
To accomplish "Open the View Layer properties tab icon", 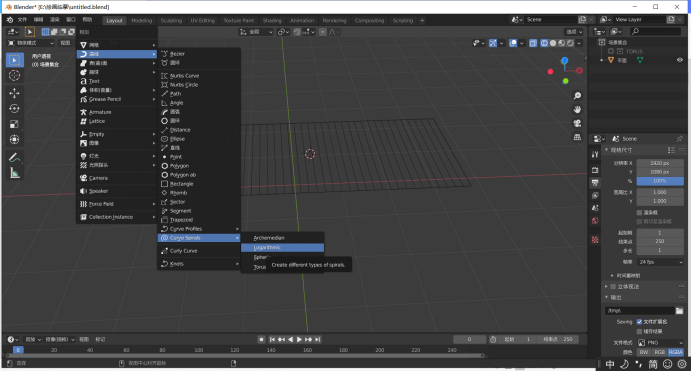I will click(x=595, y=195).
